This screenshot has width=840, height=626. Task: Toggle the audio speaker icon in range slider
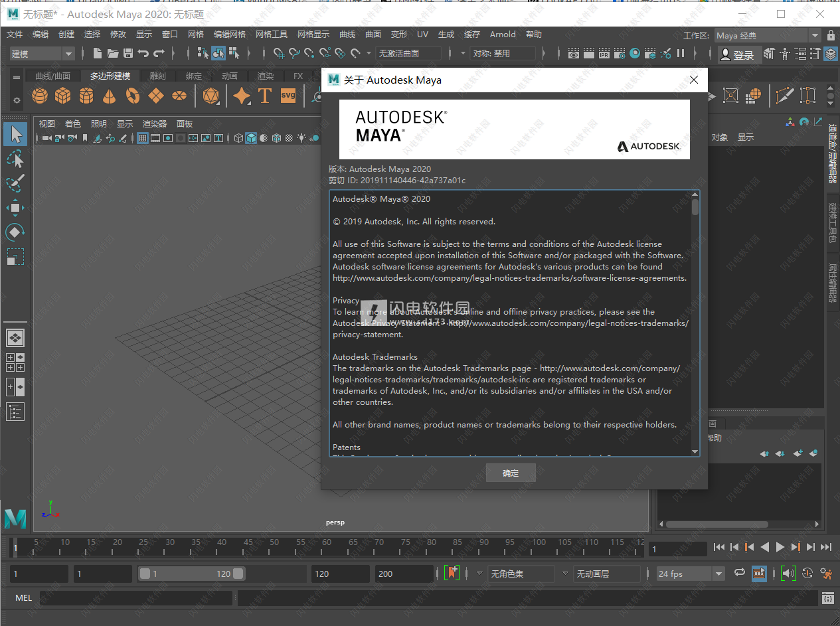coord(788,574)
